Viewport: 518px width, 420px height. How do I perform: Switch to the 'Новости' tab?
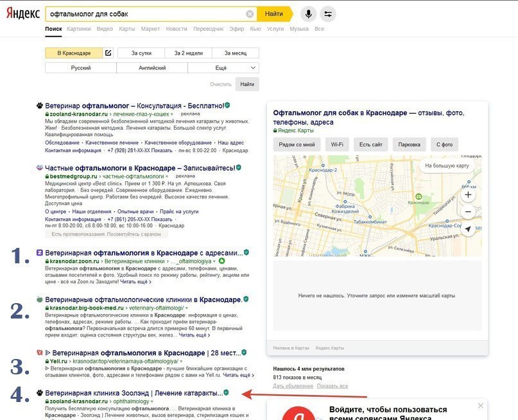pyautogui.click(x=177, y=29)
